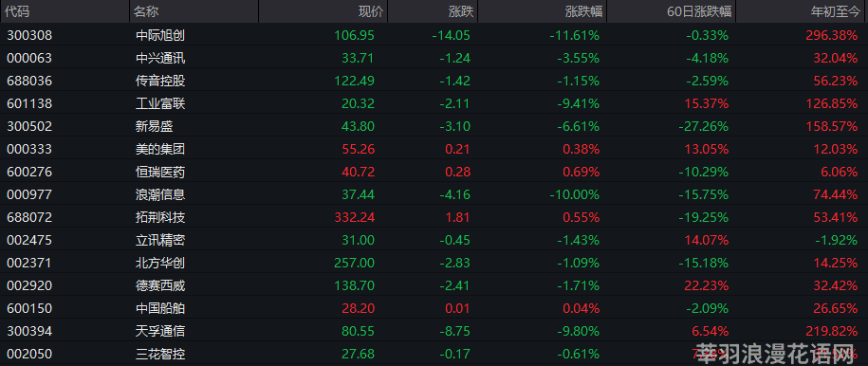
Task: Open the 传音控股 stock row
Action: 434,81
